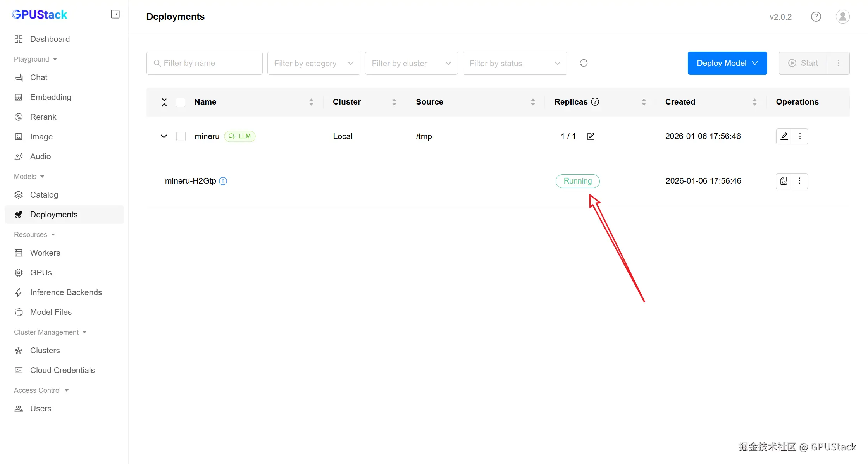
Task: Tick the select-all checkbox in table header
Action: point(181,102)
